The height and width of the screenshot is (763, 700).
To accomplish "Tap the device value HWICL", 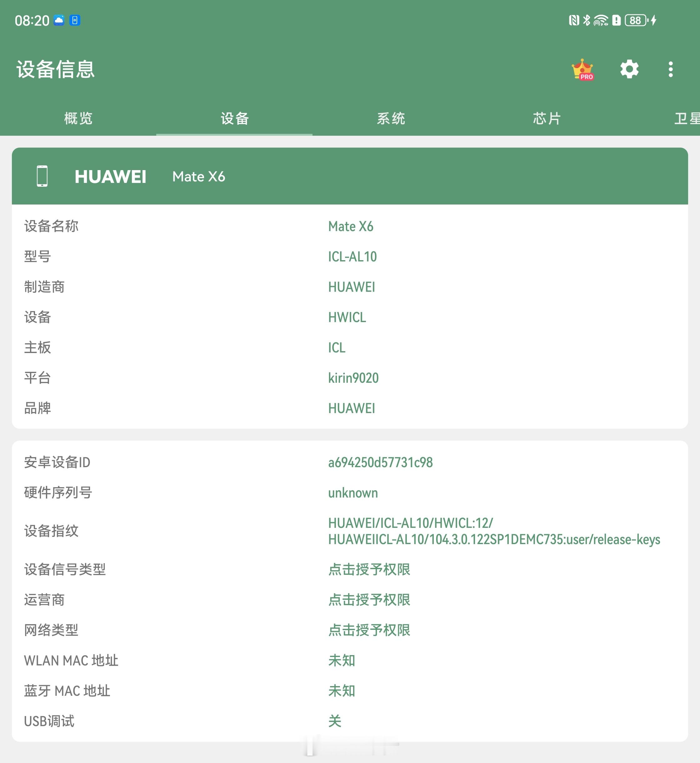I will (347, 317).
